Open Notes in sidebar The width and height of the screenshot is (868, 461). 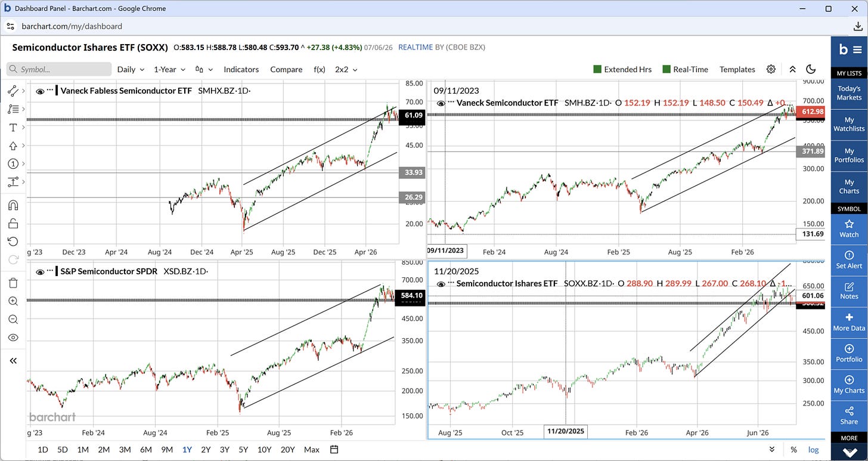tap(849, 290)
